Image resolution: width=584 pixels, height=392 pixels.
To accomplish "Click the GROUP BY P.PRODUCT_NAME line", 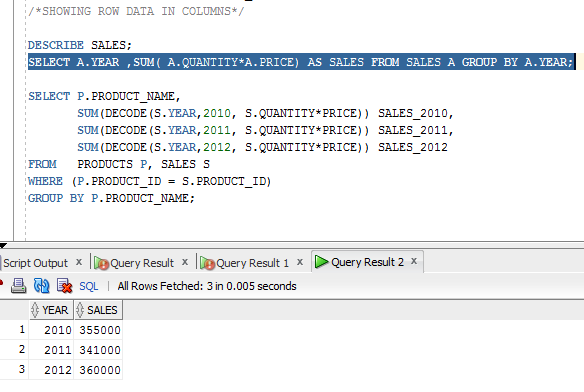I will pyautogui.click(x=111, y=198).
